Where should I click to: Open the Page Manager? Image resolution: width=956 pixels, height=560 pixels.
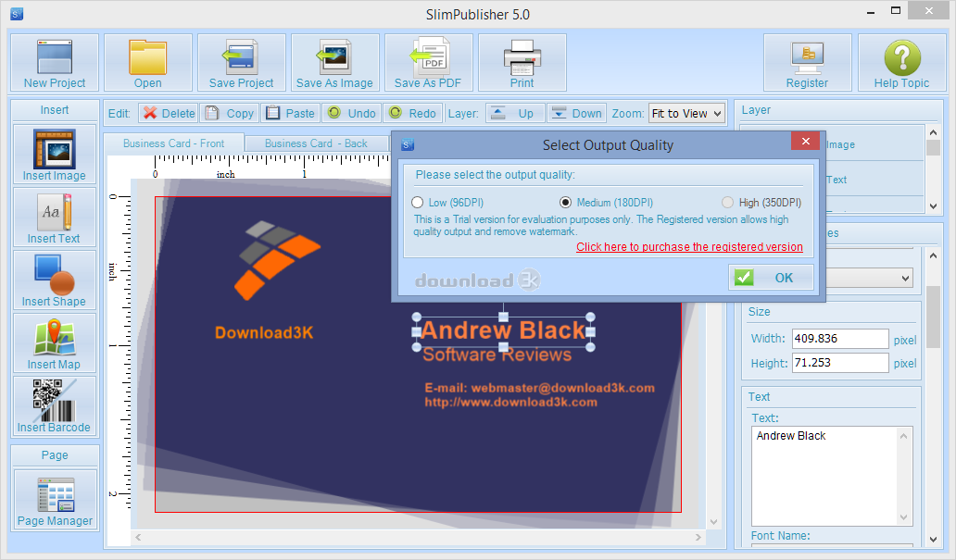point(55,500)
